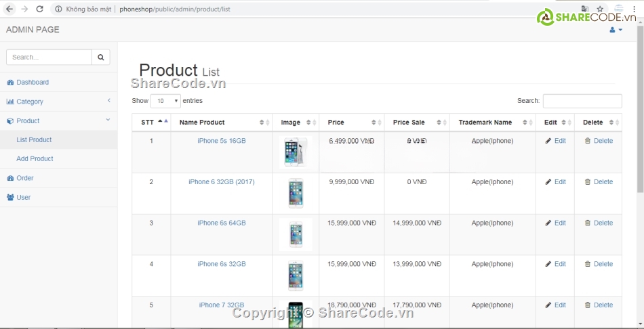Click the iPhone 6s 64GB thumbnail image
The width and height of the screenshot is (644, 329).
coord(296,234)
